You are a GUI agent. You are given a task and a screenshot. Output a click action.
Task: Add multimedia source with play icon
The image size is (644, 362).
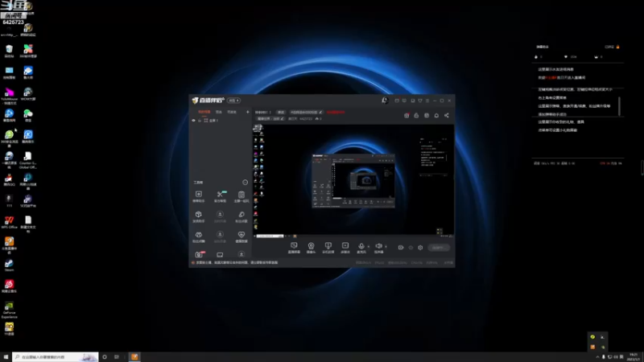point(345,248)
